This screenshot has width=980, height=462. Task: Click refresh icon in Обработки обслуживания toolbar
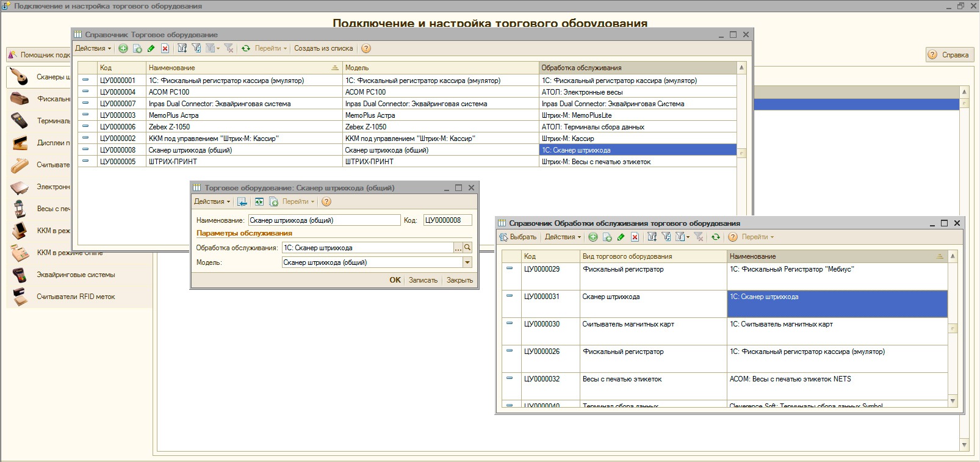click(x=715, y=237)
